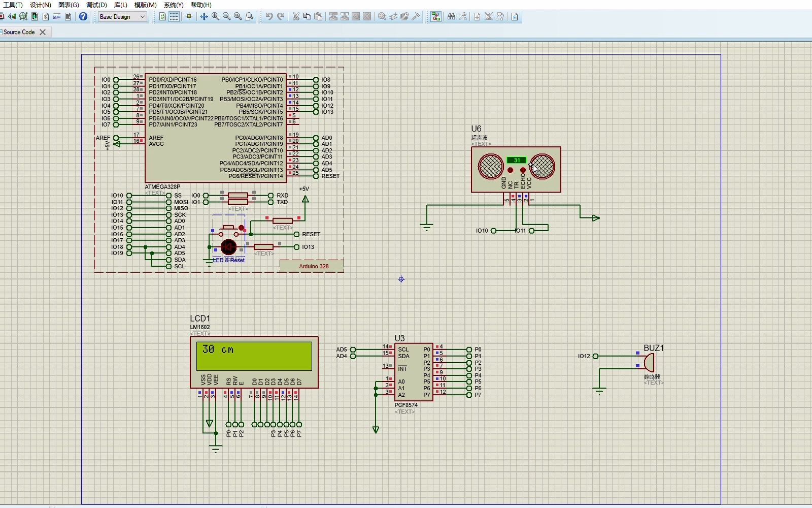Click the pick parts from library icon
The image size is (812, 508).
point(382,17)
